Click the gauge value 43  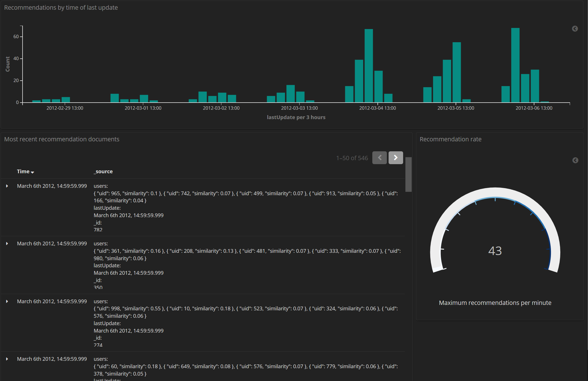[495, 251]
